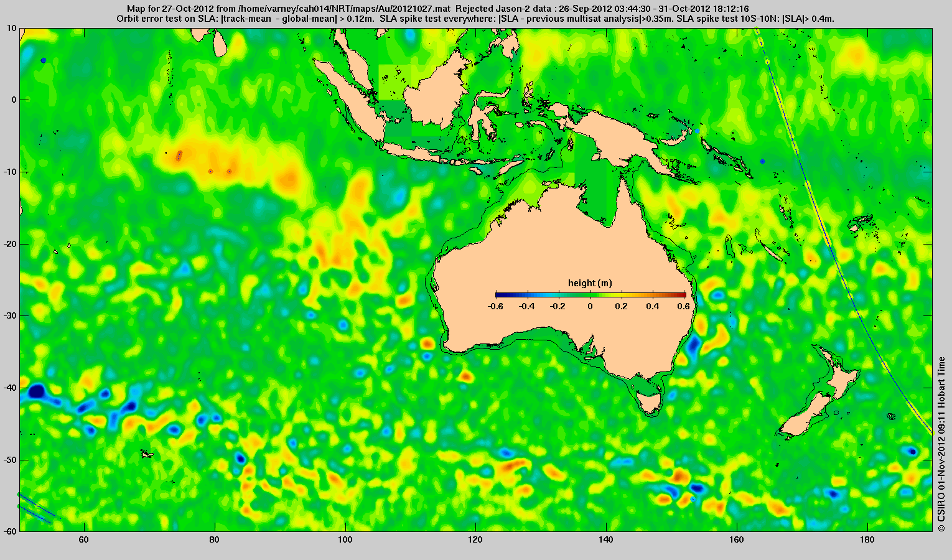Click the x-axis longitude label 160
The width and height of the screenshot is (952, 560).
pos(737,540)
